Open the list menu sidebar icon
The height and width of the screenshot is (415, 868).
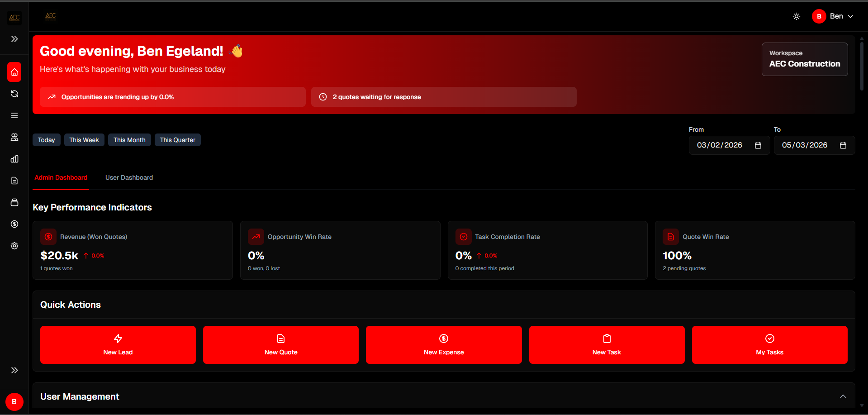point(14,115)
